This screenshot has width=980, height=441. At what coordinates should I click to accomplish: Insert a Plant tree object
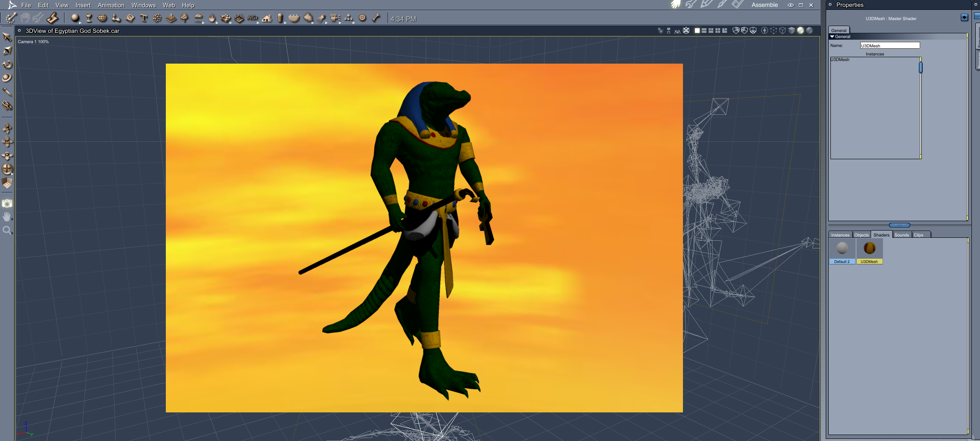[185, 18]
